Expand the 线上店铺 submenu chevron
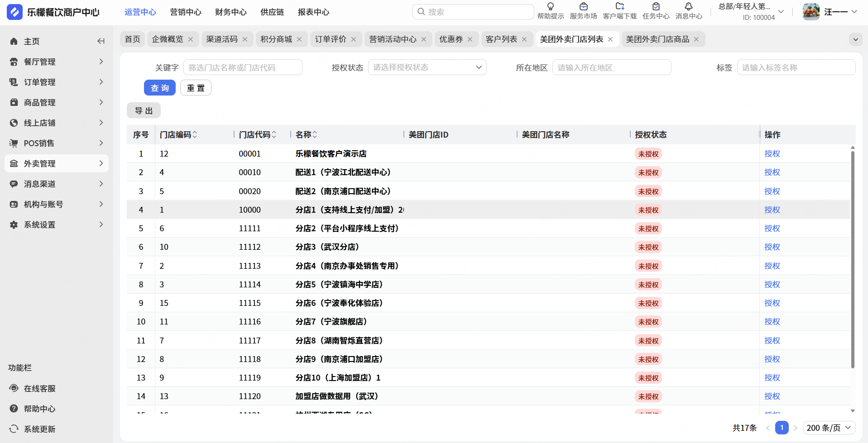 click(101, 123)
